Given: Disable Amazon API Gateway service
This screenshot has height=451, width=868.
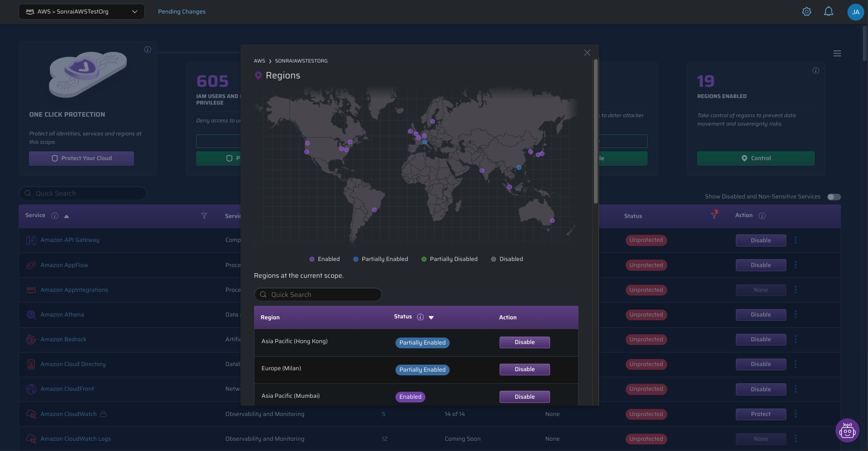Looking at the screenshot, I should [x=761, y=240].
